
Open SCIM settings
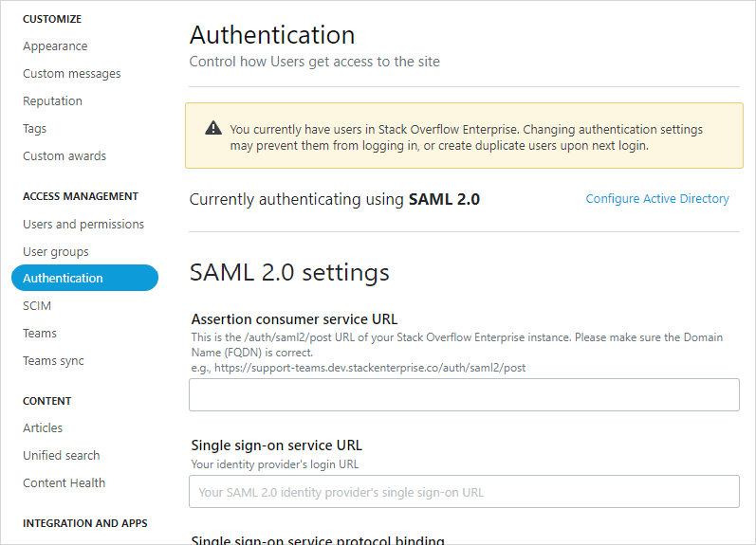coord(37,306)
